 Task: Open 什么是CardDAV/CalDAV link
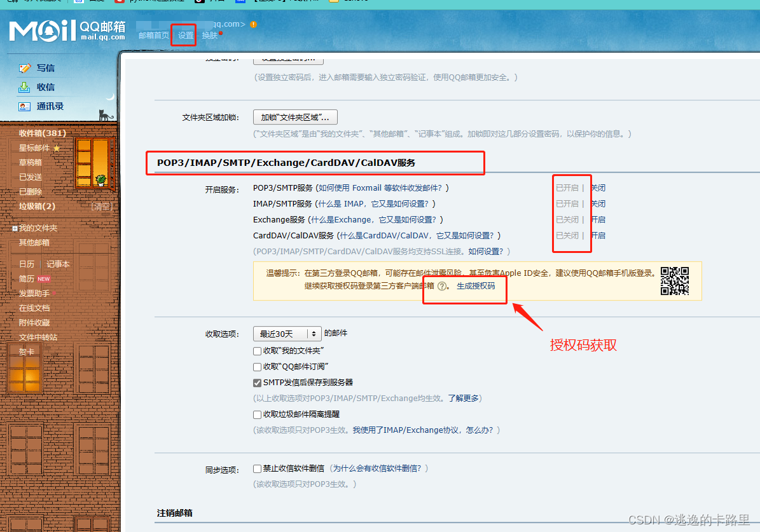(x=417, y=236)
